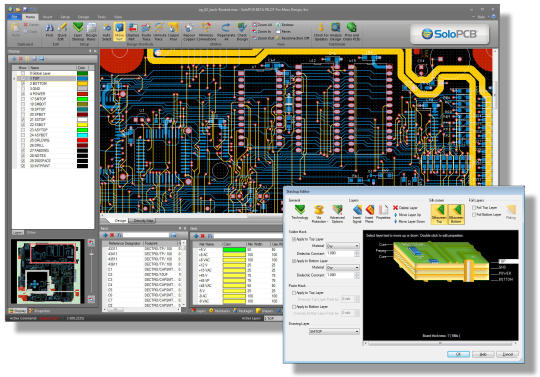Enable Foil Top Layer checkbox
The height and width of the screenshot is (377, 540).
point(474,208)
